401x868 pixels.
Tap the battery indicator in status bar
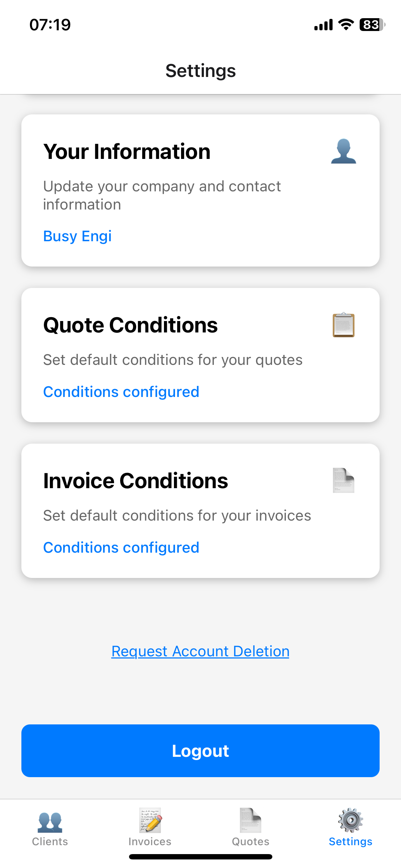[372, 25]
